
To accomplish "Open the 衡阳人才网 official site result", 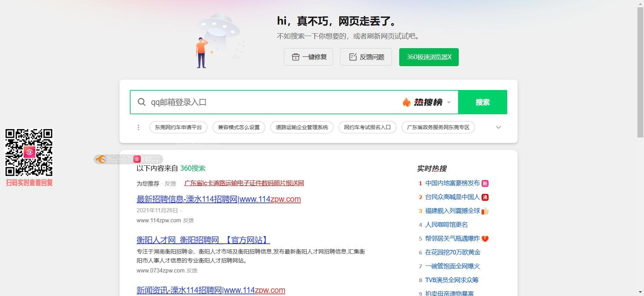I will click(x=203, y=240).
